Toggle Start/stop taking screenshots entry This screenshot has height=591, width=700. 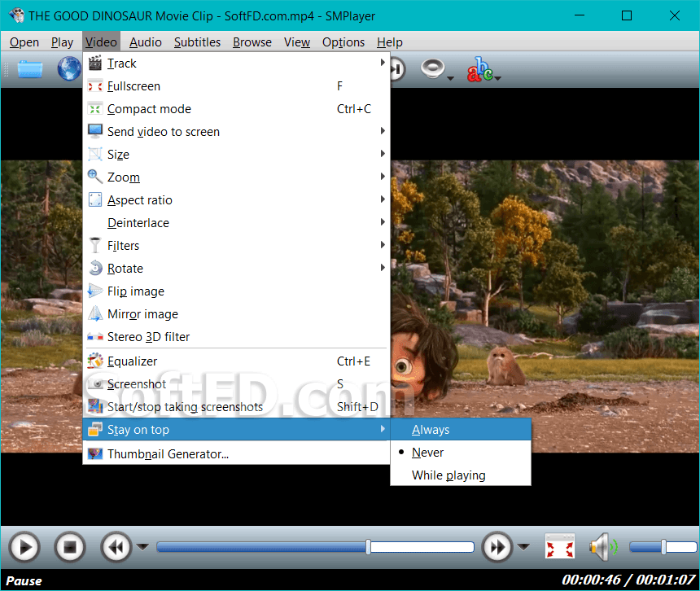[236, 407]
